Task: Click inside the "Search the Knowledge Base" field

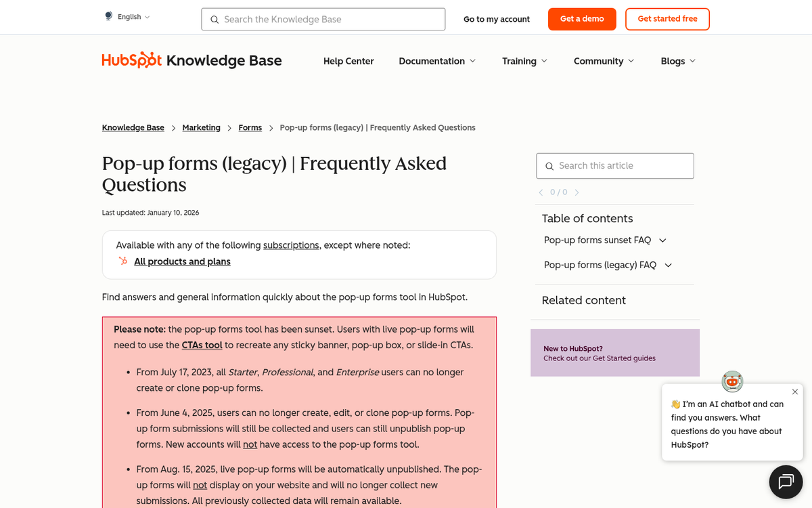Action: [318, 19]
